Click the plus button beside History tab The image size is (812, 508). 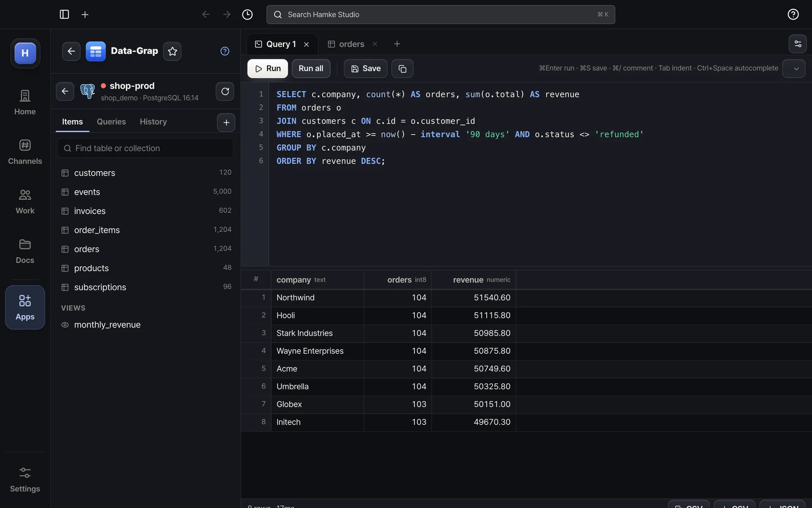pyautogui.click(x=226, y=122)
